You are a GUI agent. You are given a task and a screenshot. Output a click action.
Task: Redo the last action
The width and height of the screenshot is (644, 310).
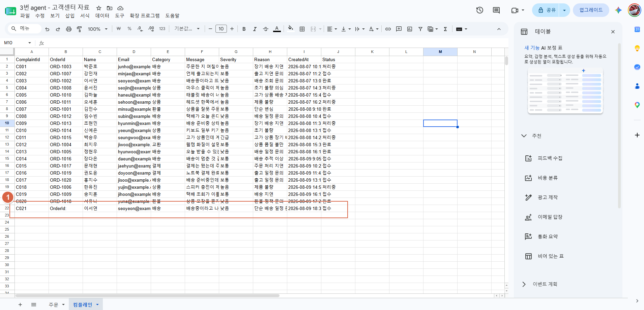pyautogui.click(x=58, y=29)
